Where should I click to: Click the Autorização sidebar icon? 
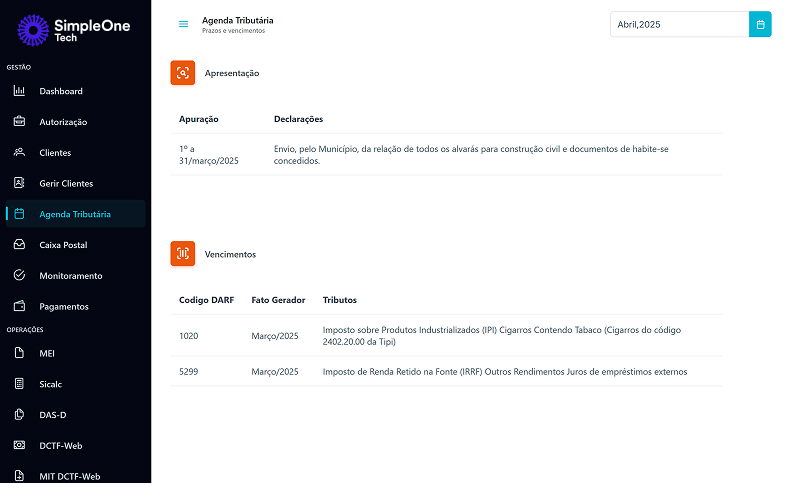(19, 122)
